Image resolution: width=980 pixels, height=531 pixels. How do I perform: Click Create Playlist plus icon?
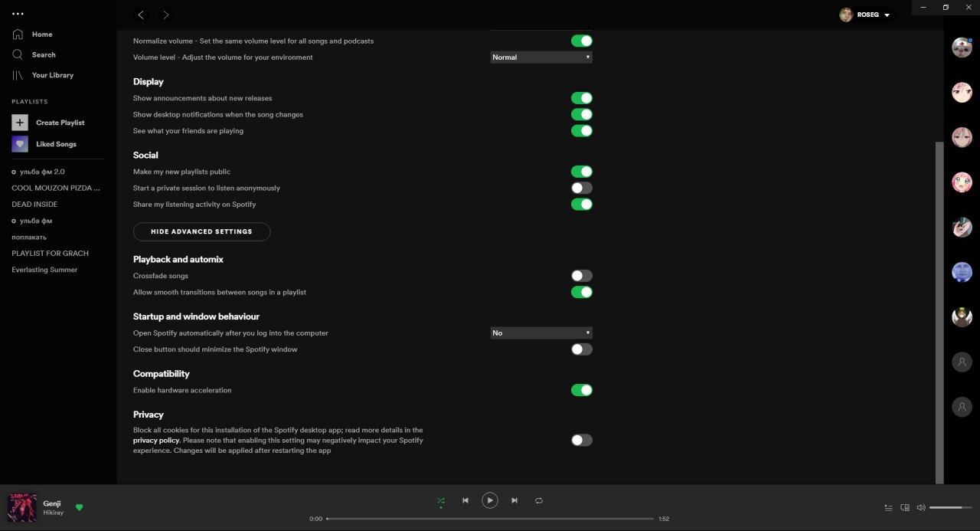click(x=20, y=123)
